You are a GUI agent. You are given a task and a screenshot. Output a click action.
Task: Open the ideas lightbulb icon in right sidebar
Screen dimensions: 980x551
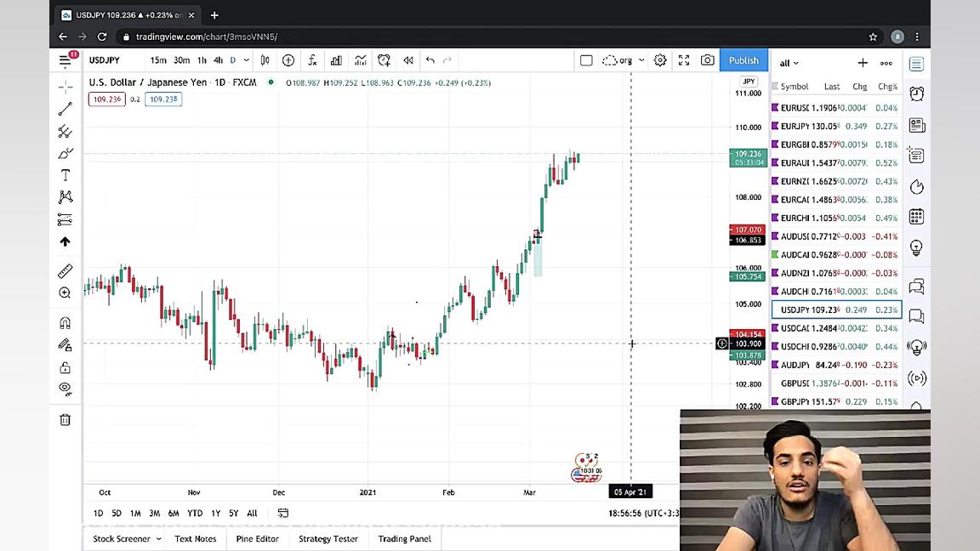click(917, 248)
